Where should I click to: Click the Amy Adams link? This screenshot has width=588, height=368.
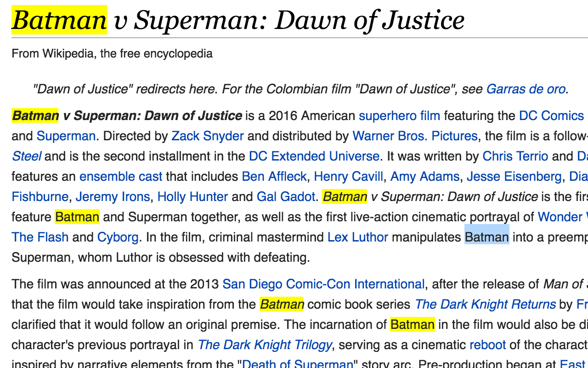425,176
